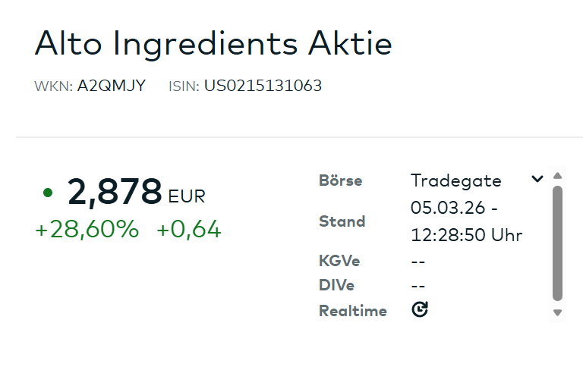Select the WKN value A2QMJY
This screenshot has height=392, width=583.
point(111,86)
